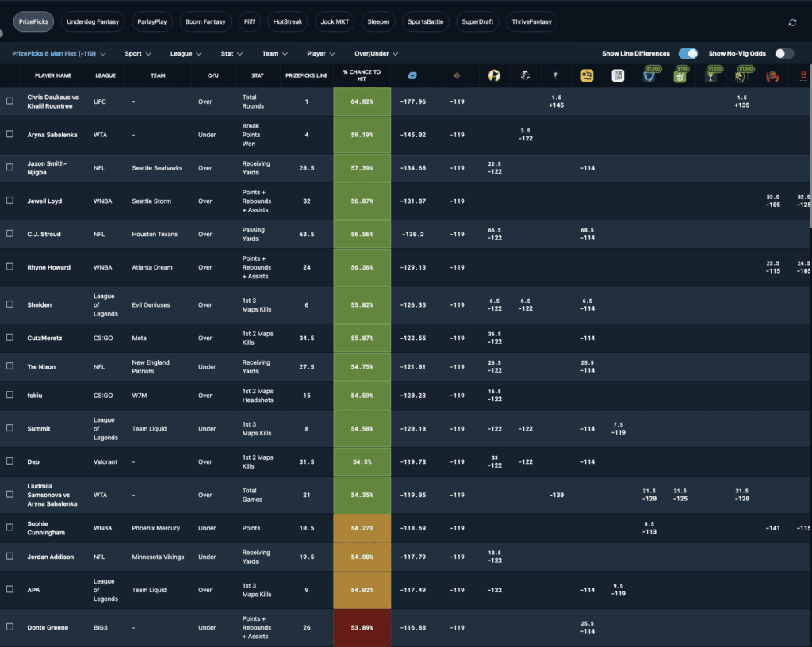Switch to the SuperDraft tab
The image size is (812, 647).
(x=477, y=21)
